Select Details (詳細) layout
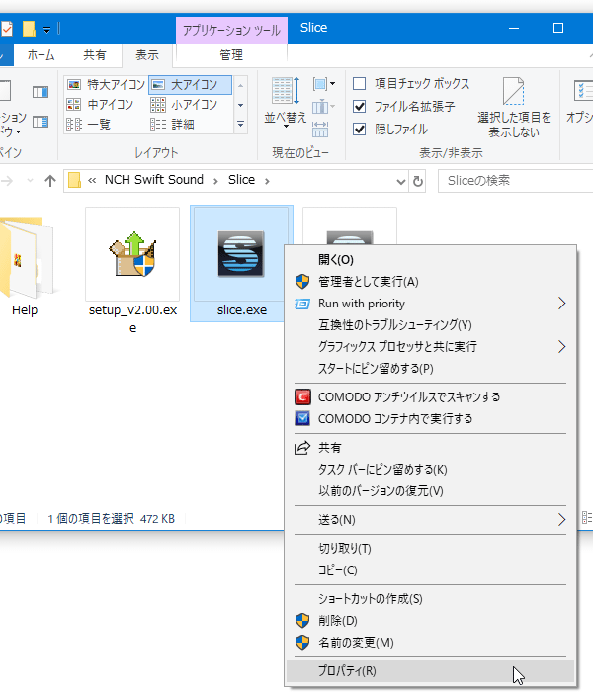 click(x=173, y=125)
